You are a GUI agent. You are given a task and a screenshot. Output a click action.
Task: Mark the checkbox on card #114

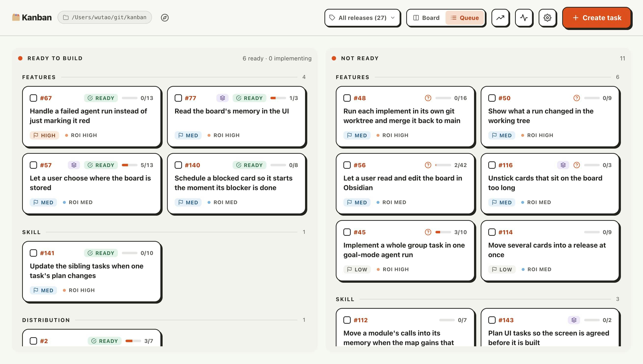click(492, 232)
